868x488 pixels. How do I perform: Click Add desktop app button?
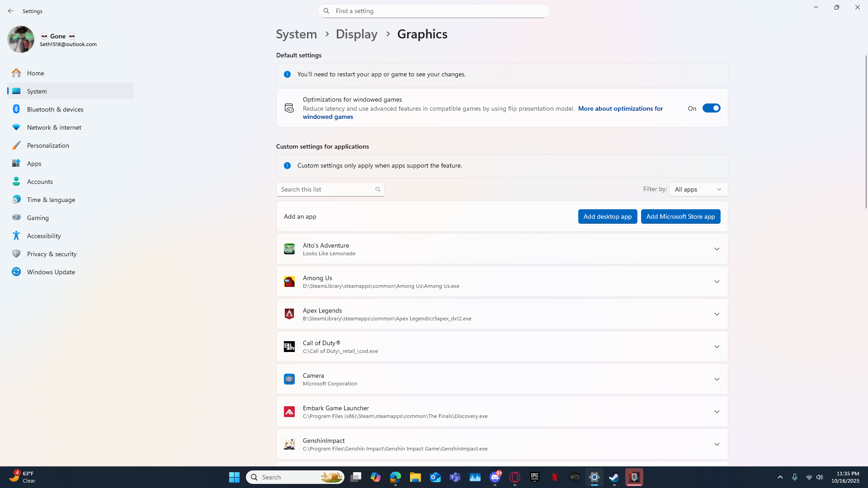607,216
